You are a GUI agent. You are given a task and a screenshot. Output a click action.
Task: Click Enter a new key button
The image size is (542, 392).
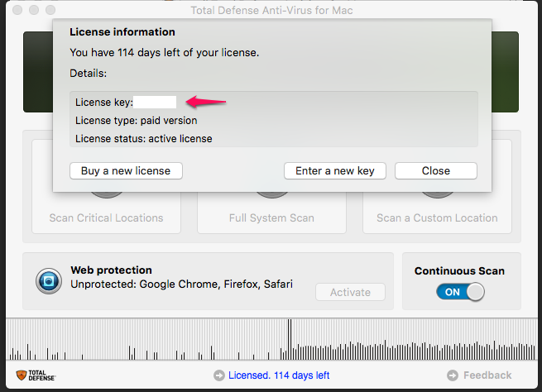(335, 171)
